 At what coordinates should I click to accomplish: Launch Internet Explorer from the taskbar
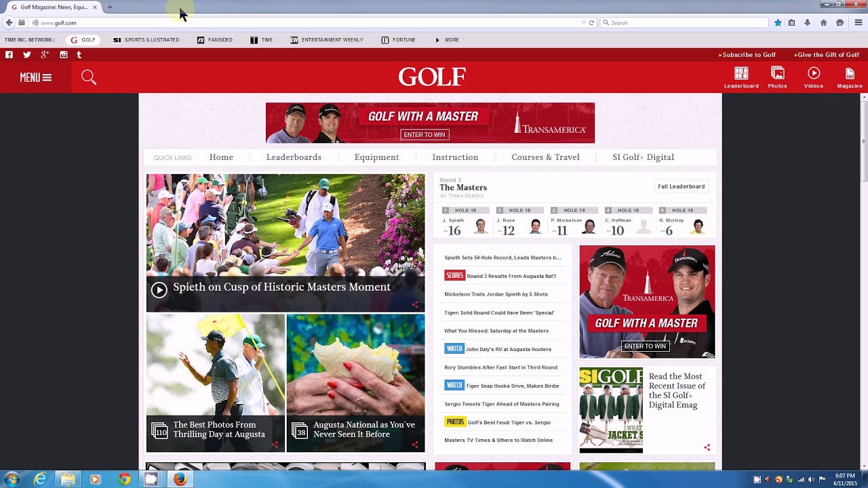(x=41, y=479)
